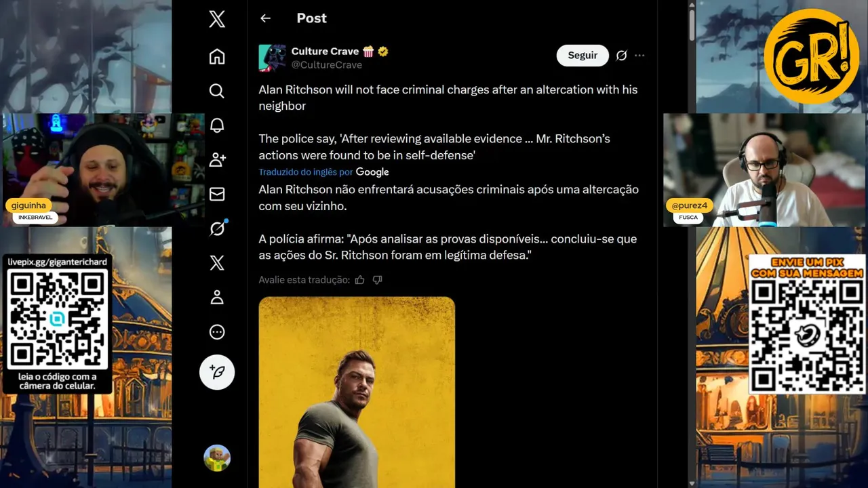
Task: Open More circle-dots sidebar menu
Action: click(x=217, y=332)
